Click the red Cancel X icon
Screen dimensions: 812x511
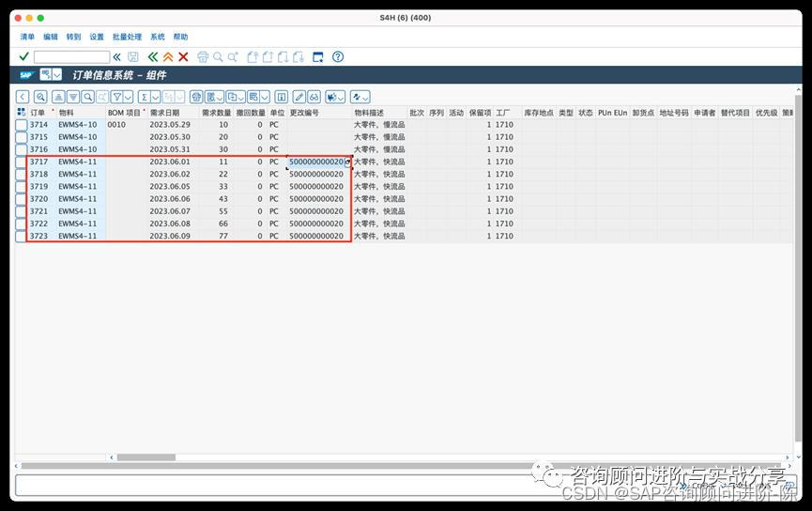(x=183, y=57)
